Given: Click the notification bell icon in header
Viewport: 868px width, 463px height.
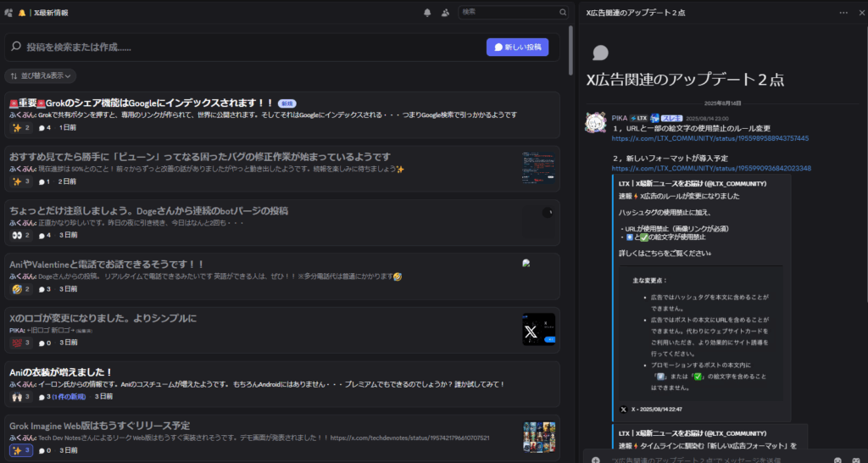Looking at the screenshot, I should (x=427, y=13).
